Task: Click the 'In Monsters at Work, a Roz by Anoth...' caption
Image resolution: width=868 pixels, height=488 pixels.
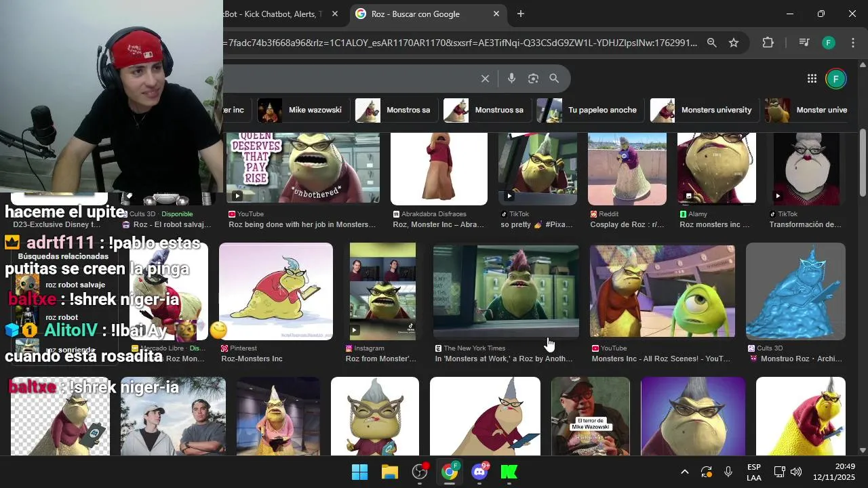Action: click(x=504, y=359)
